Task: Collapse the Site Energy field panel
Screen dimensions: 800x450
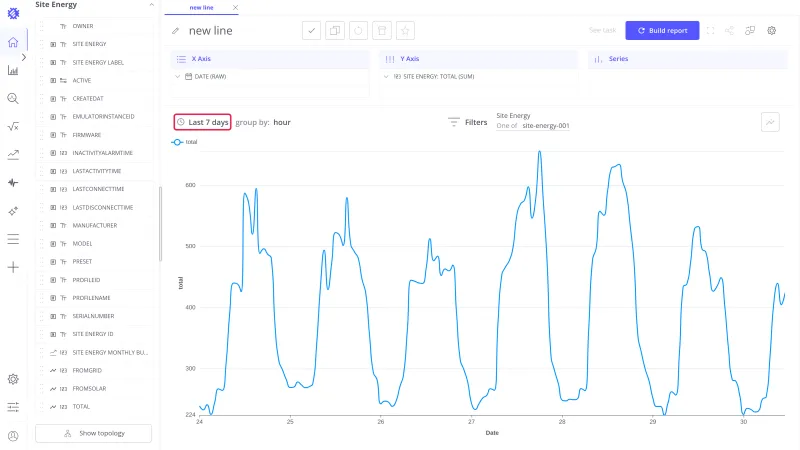Action: tap(152, 5)
